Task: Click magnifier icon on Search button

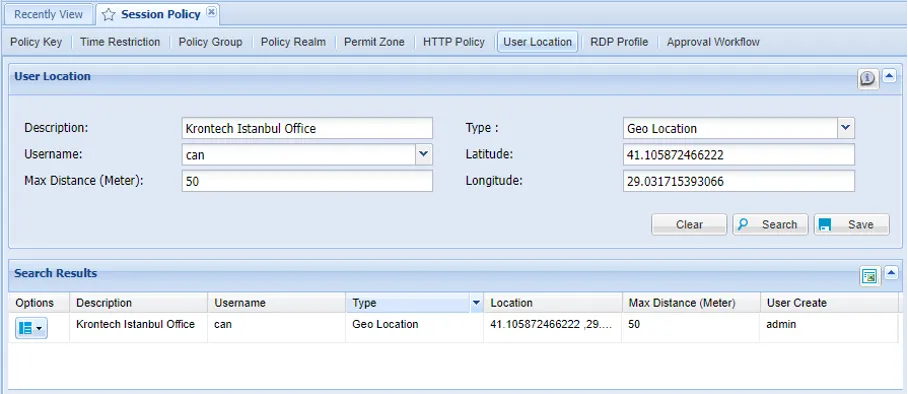Action: 744,224
